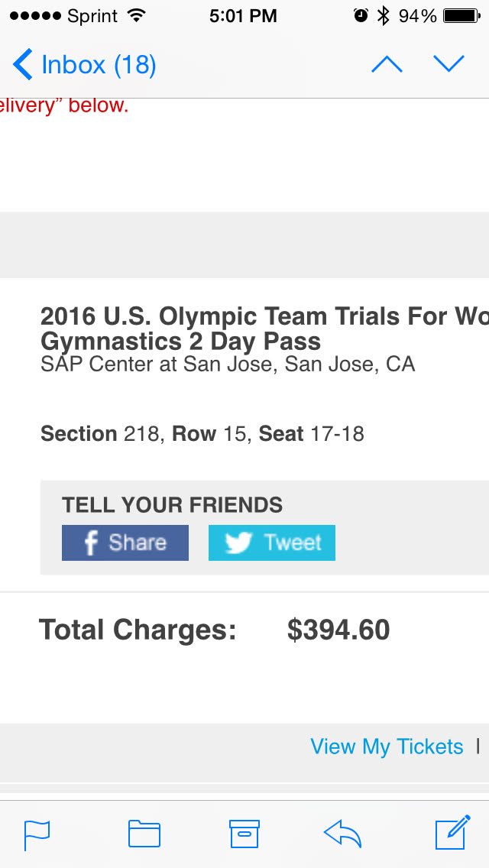This screenshot has height=868, width=489.
Task: Go to next message with down arrow
Action: pos(449,64)
